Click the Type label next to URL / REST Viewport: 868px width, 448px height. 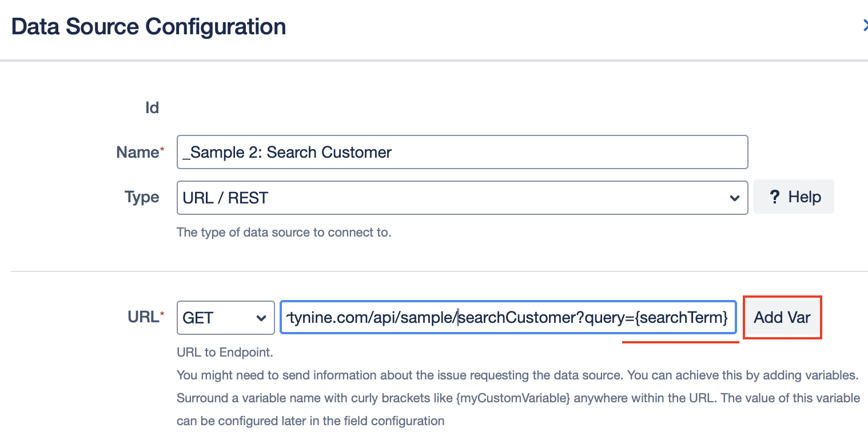[x=141, y=197]
